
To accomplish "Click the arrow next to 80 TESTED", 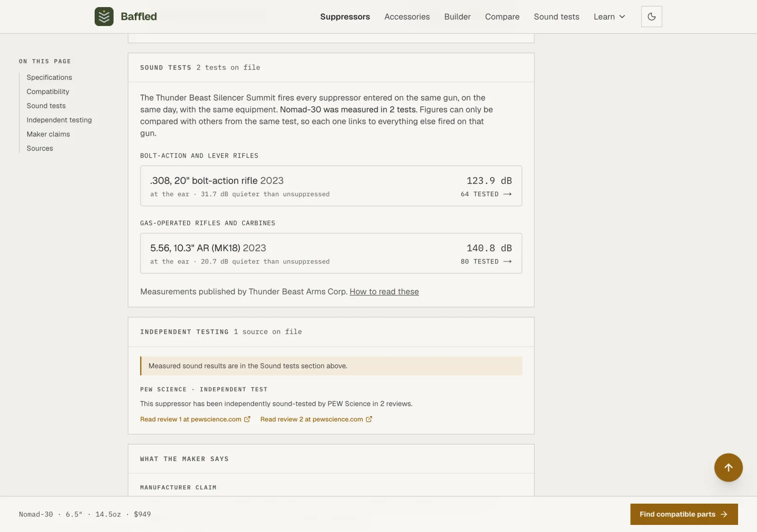I will 507,262.
